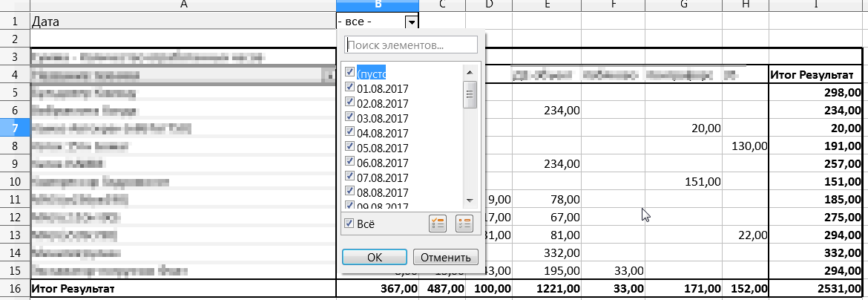This screenshot has width=868, height=300.
Task: Select the total cell 1221,00
Action: pos(547,288)
